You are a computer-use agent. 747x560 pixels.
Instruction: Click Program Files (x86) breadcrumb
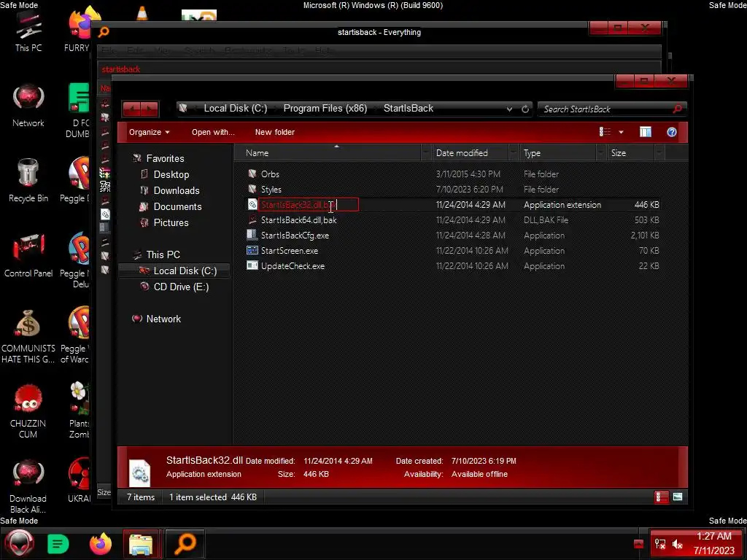pyautogui.click(x=325, y=109)
